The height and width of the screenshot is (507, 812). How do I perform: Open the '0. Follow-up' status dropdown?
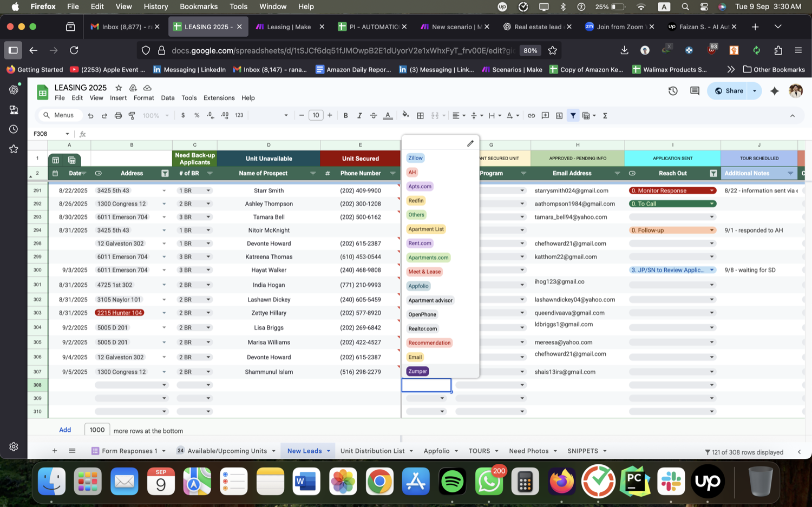(x=712, y=230)
